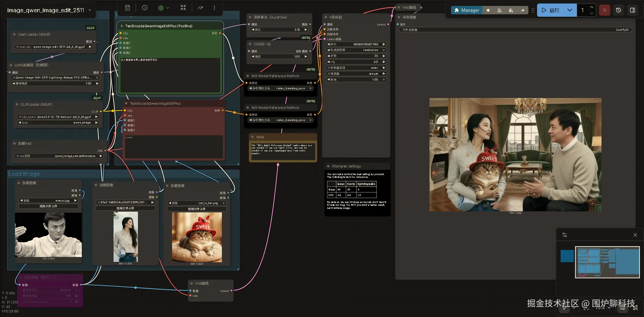644x317 pixels.
Task: Click the positive prompt text area
Action: coord(170,75)
